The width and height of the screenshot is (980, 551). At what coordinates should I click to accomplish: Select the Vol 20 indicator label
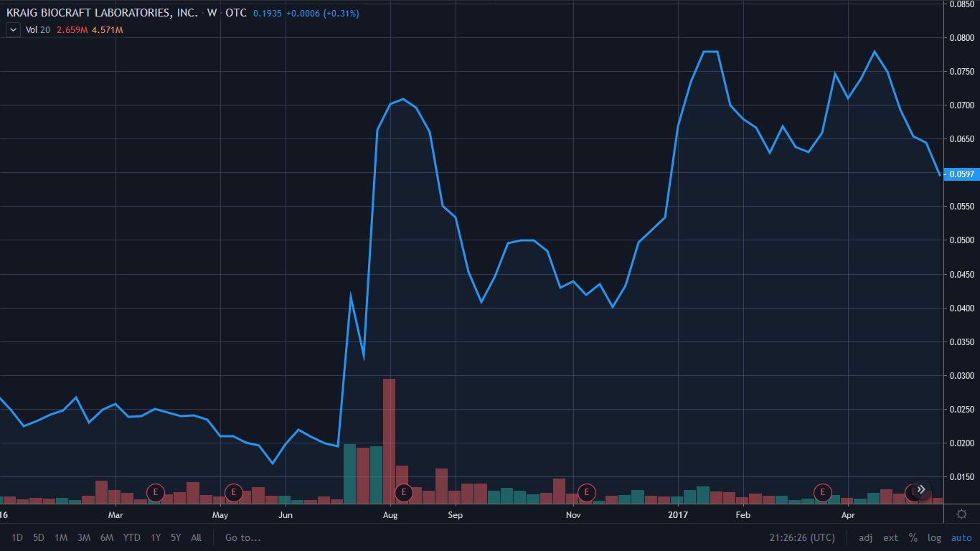click(x=38, y=29)
